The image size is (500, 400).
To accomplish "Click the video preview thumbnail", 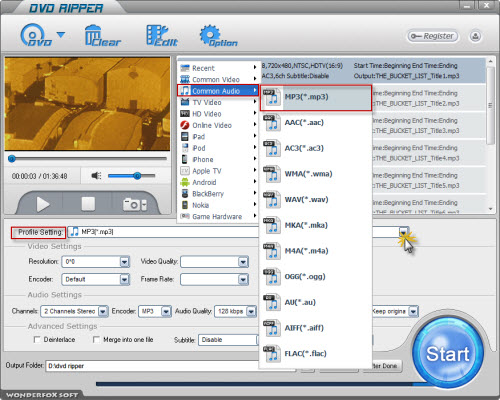I will click(x=87, y=104).
